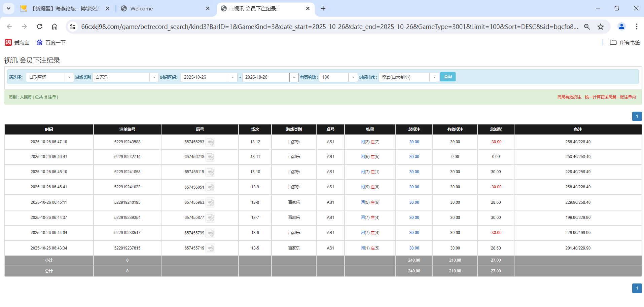View video replay icon for round 657455877
Image resolution: width=644 pixels, height=307 pixels.
click(211, 218)
